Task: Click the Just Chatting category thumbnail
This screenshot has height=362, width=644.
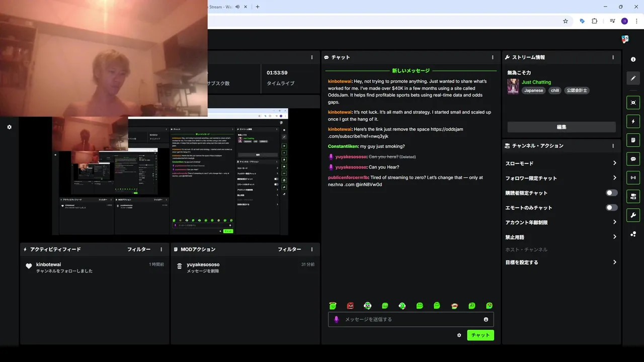Action: 513,86
